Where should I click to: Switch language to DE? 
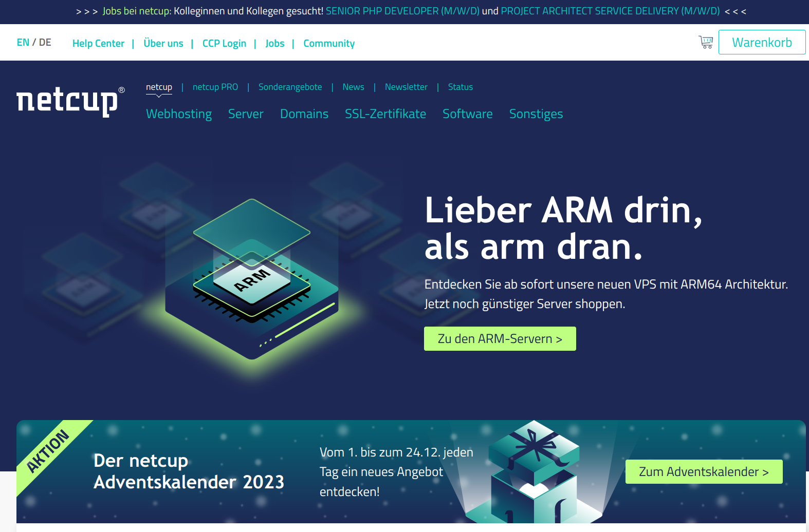point(45,43)
